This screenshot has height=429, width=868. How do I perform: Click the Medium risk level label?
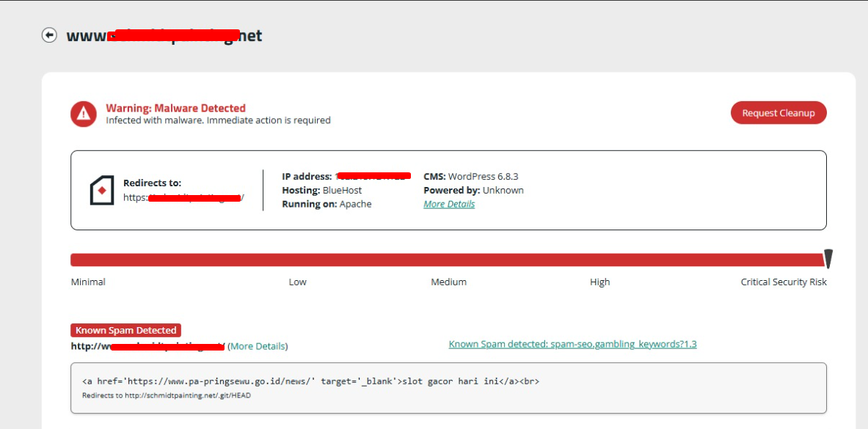coord(448,282)
